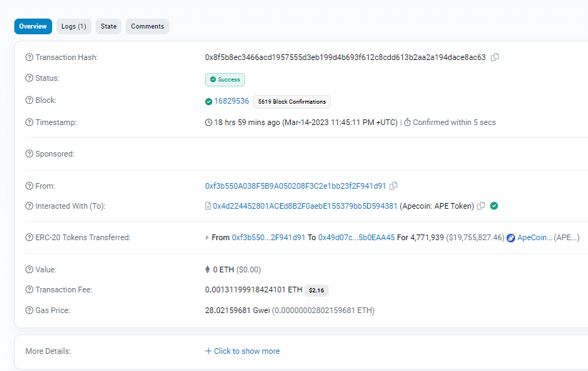The image size is (588, 371).
Task: Click the Ethereum diamond icon by Value
Action: click(x=207, y=269)
